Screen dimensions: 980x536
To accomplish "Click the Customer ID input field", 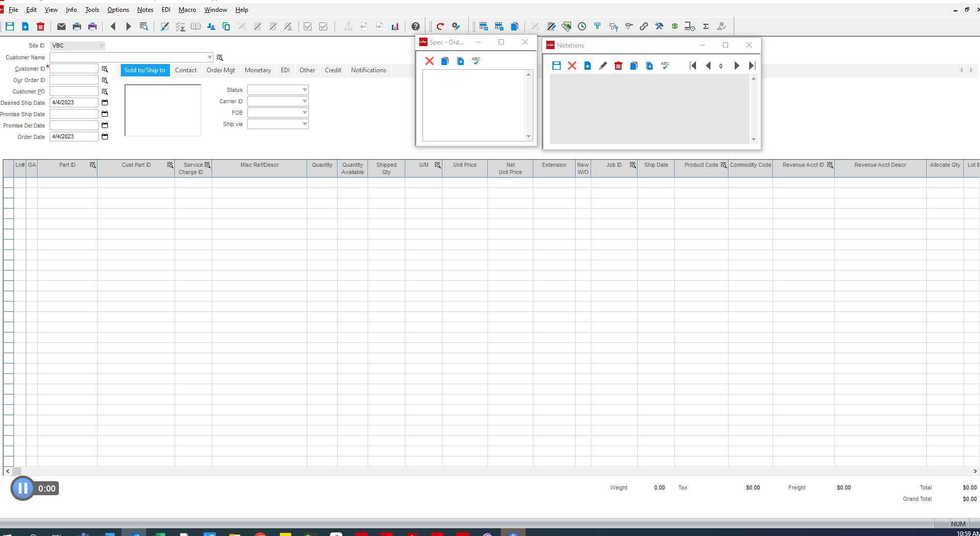I will click(74, 69).
